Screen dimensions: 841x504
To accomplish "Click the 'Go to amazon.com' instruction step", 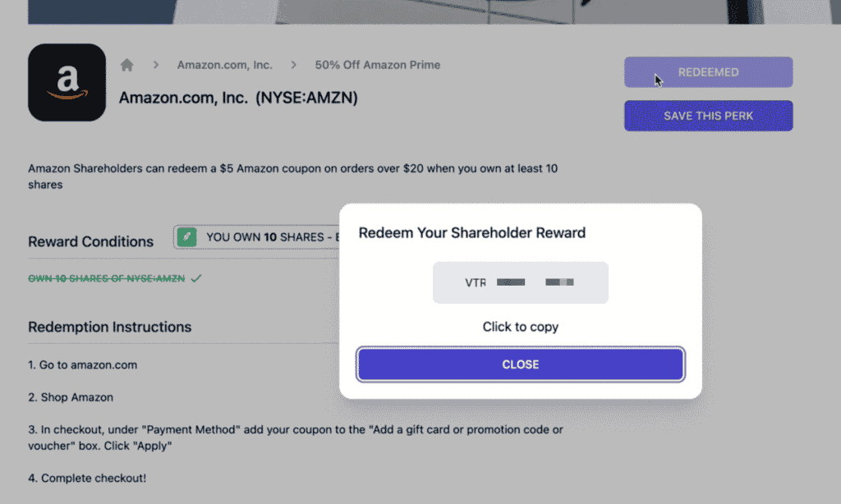I will coord(82,364).
